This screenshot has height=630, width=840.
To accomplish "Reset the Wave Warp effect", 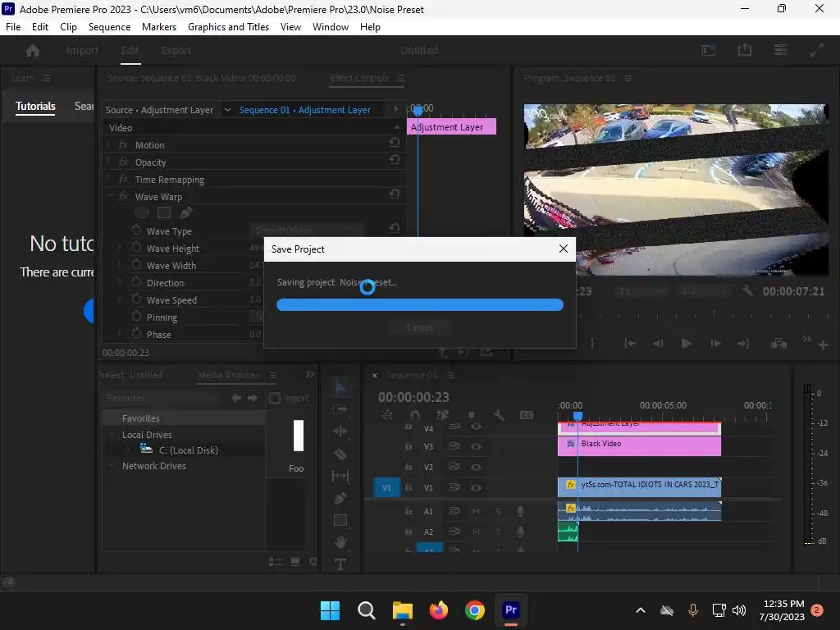I will click(395, 194).
